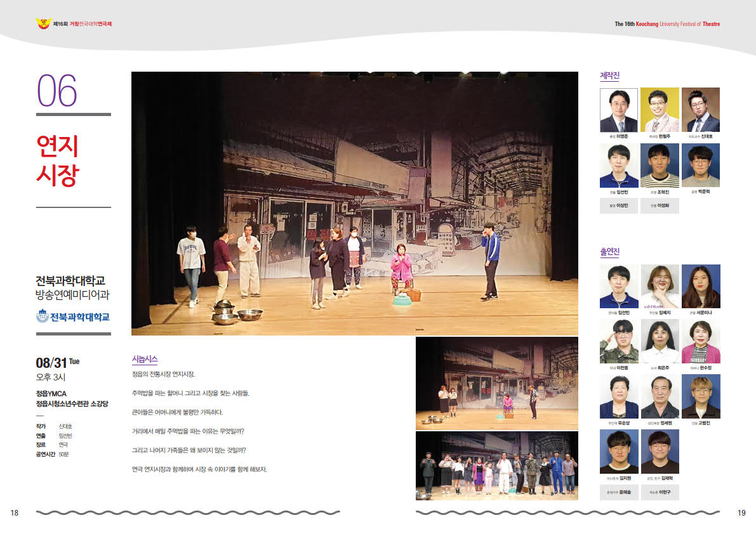Screen dimensions: 756x534
Task: Open the large main stage photo
Action: click(x=354, y=203)
